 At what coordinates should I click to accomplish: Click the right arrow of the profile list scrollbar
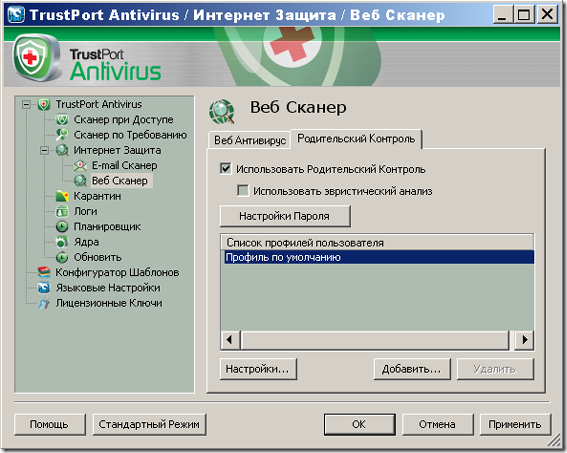point(524,339)
